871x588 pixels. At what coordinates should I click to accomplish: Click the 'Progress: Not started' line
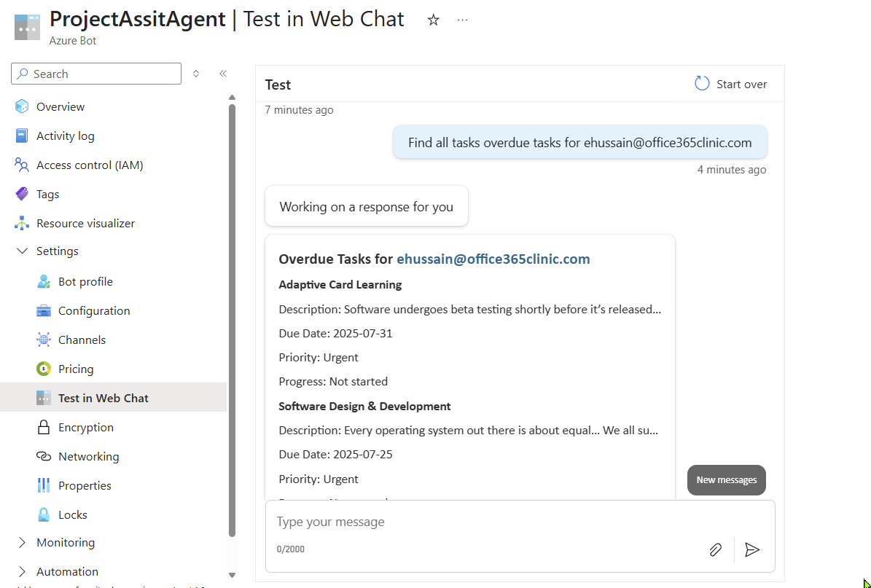333,382
